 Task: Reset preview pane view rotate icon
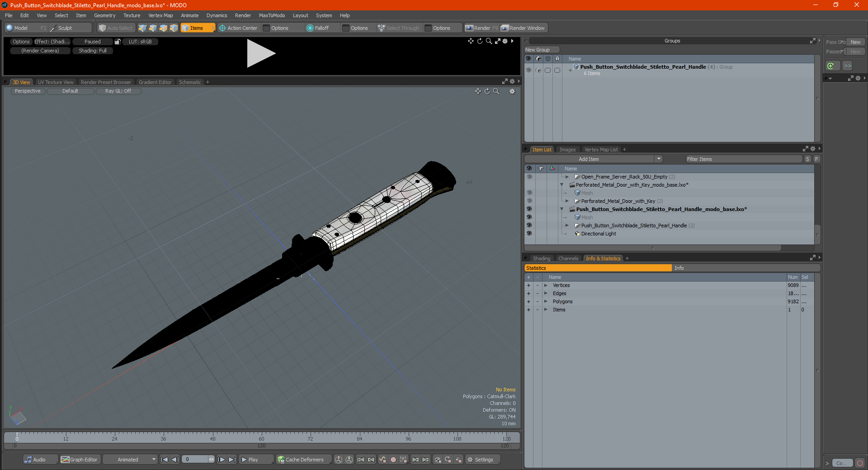(x=480, y=41)
